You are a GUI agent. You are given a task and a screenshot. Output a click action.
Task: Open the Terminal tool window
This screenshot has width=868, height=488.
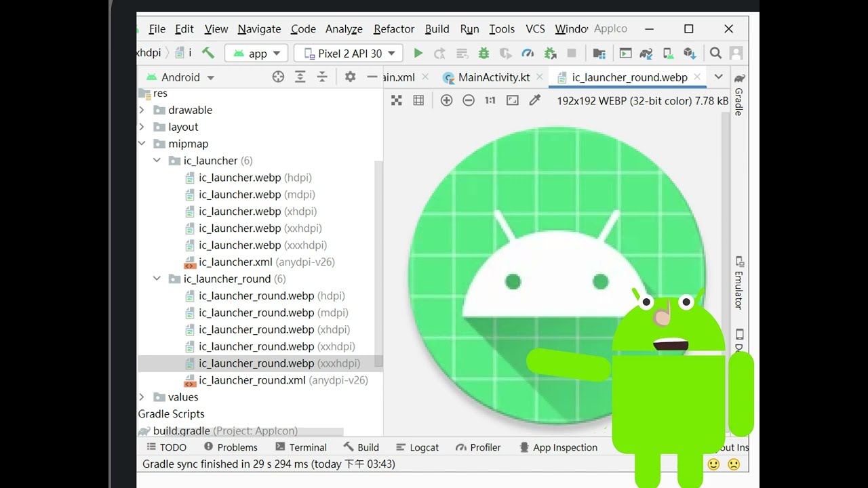tap(301, 447)
